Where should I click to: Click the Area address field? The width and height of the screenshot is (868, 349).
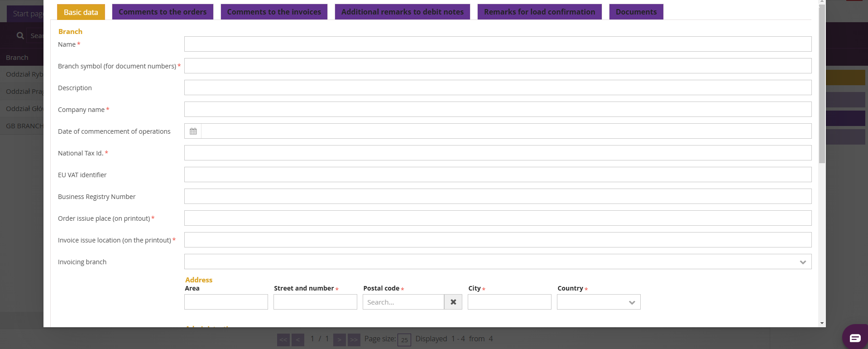coord(226,302)
